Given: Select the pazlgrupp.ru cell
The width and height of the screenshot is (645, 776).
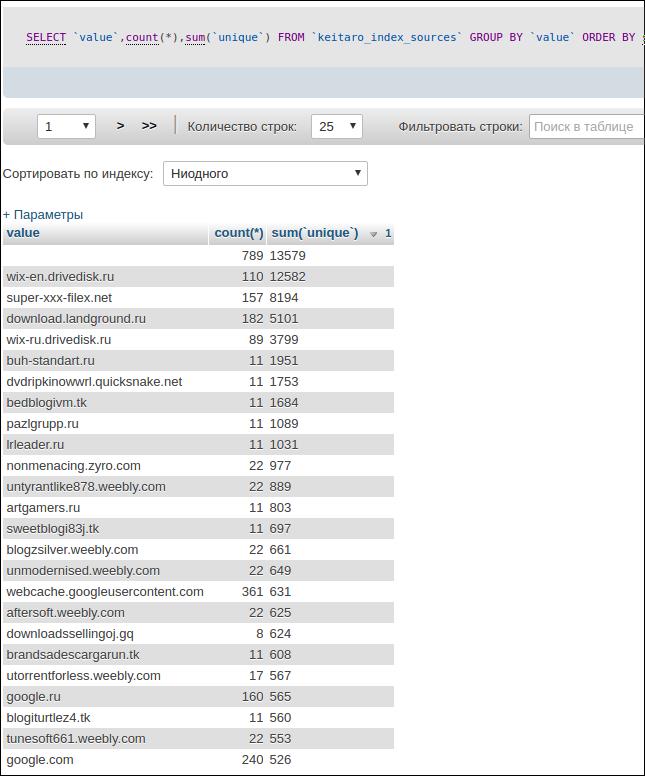Looking at the screenshot, I should pyautogui.click(x=105, y=424).
